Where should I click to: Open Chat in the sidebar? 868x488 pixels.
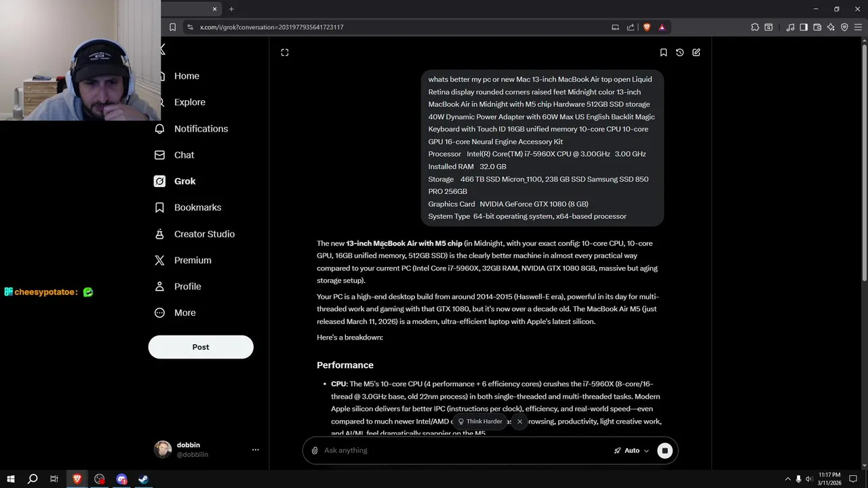point(184,155)
